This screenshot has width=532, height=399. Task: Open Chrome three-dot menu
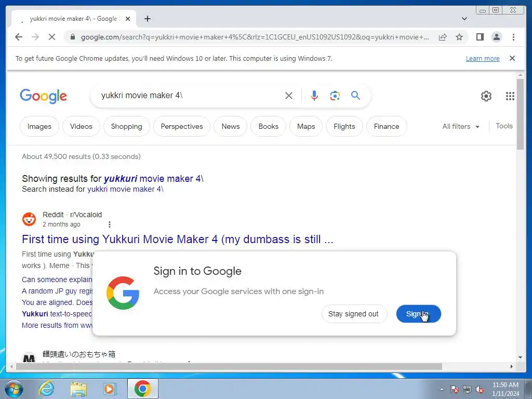click(x=513, y=37)
